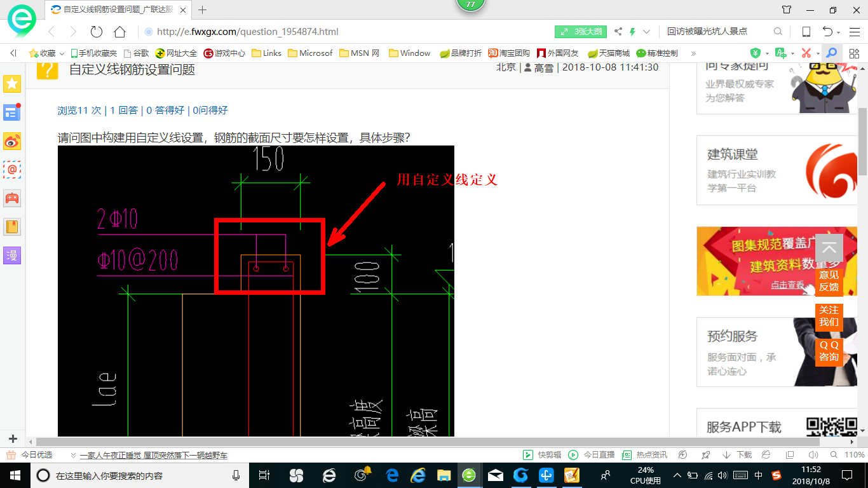Open the 手机收藏夹 bookmark
Viewport: 868px width, 488px height.
[94, 53]
